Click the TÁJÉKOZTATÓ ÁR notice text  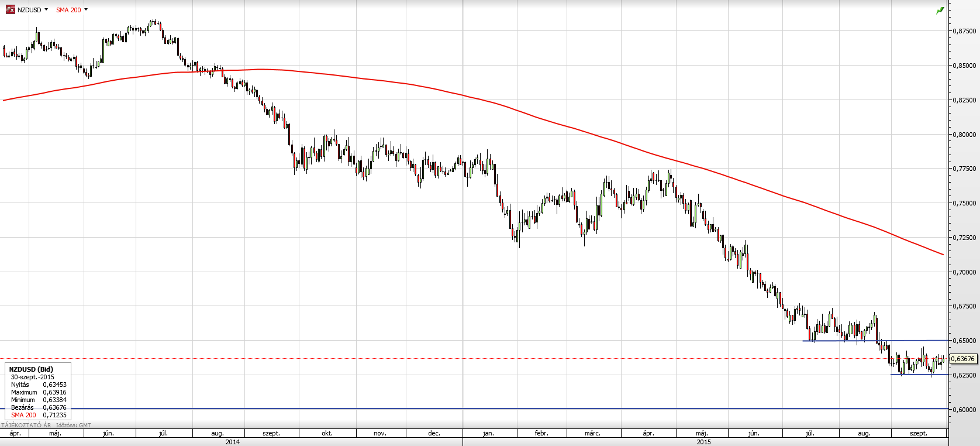click(x=26, y=425)
